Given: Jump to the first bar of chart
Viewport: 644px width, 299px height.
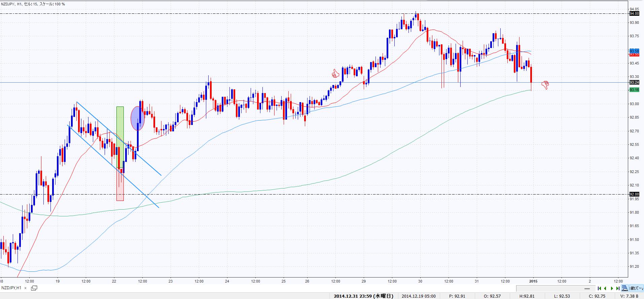Looking at the screenshot, I should pos(599,288).
